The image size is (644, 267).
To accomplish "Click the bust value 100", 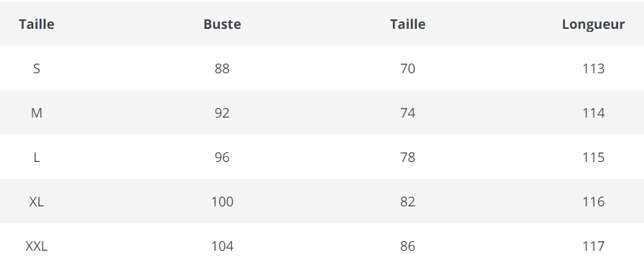I will point(222,201).
